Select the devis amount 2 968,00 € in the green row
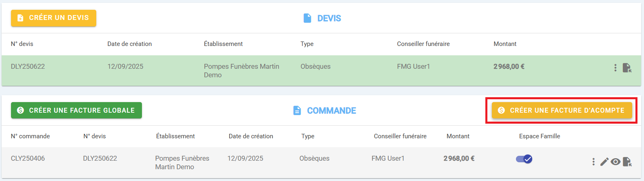This screenshot has height=181, width=644. [509, 66]
